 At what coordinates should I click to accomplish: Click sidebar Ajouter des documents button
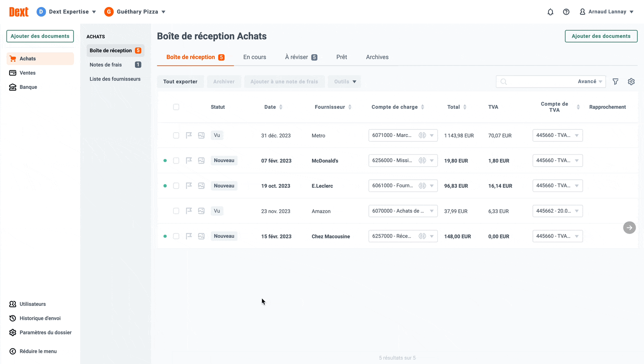coord(40,36)
